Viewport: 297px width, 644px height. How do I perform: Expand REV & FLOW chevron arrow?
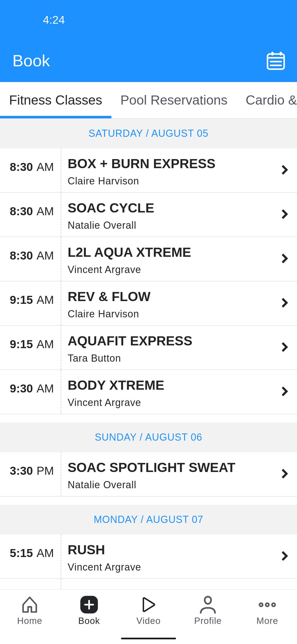pyautogui.click(x=285, y=303)
